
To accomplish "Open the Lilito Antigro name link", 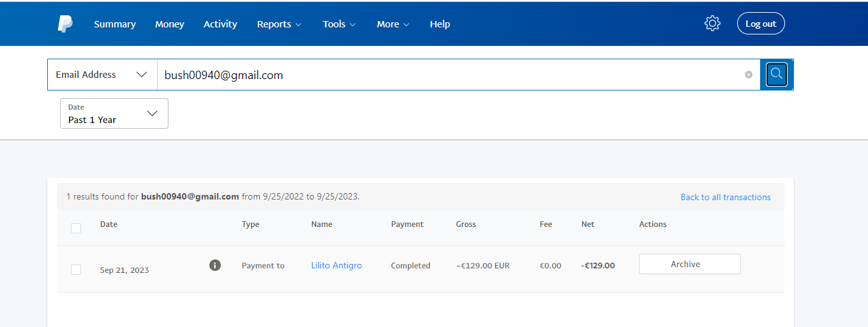I will click(336, 265).
